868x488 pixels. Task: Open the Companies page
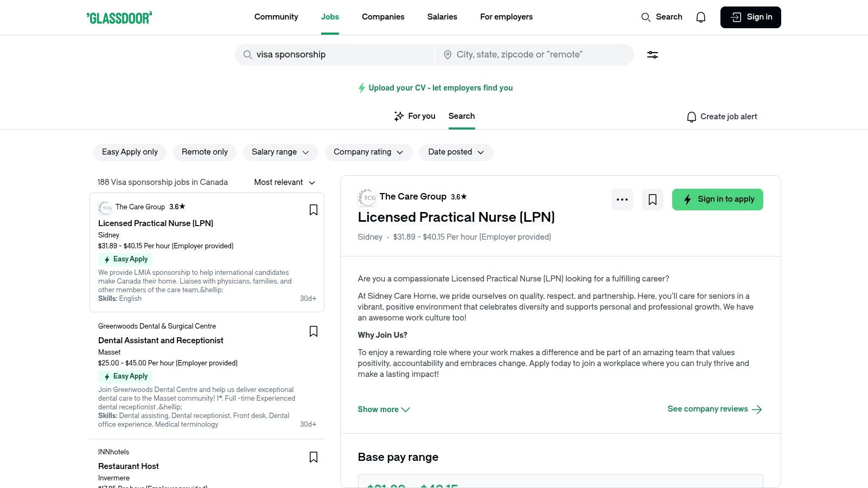(383, 17)
